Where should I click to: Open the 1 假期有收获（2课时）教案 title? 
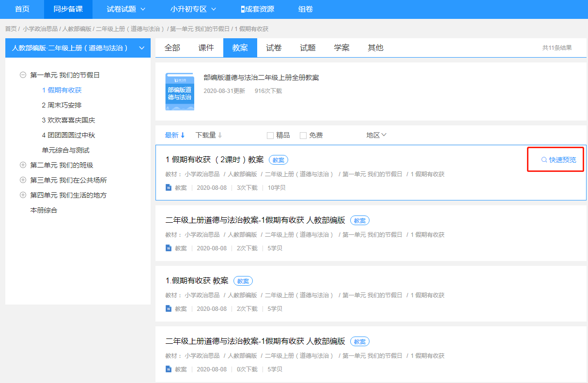click(215, 160)
